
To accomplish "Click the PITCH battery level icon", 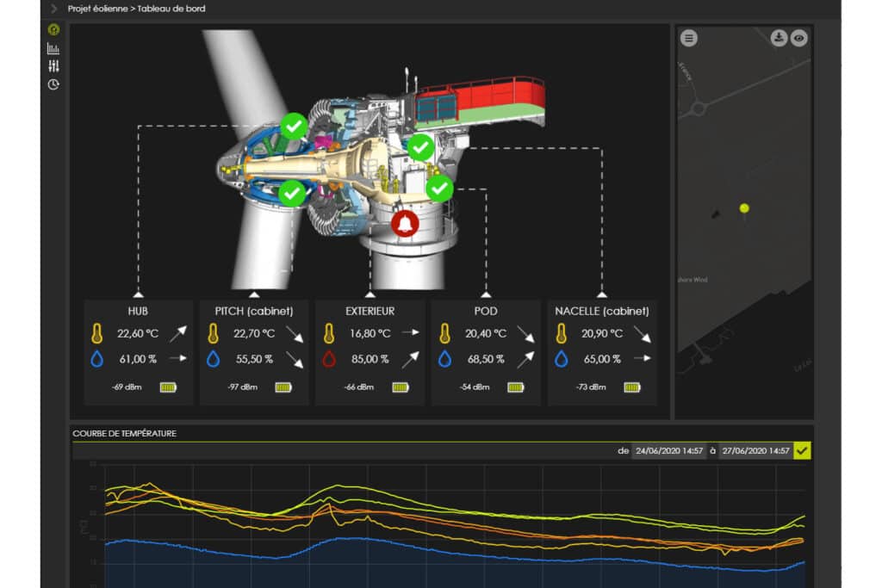I will 283,387.
